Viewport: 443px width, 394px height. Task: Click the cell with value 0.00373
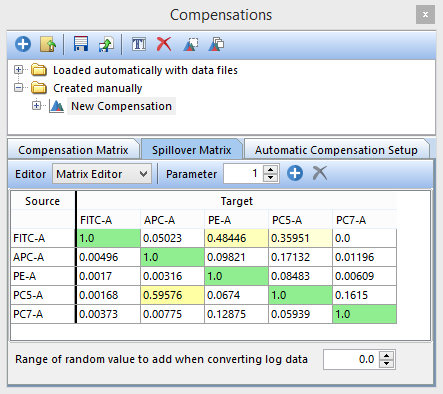pyautogui.click(x=108, y=314)
